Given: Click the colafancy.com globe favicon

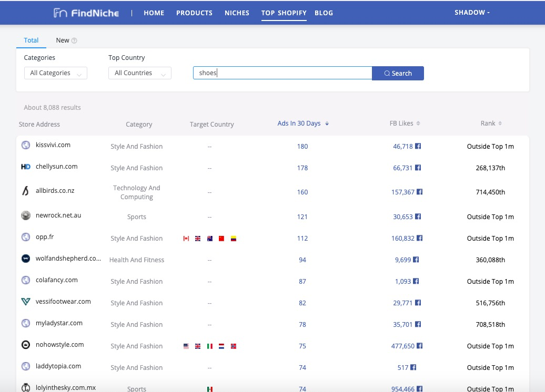Looking at the screenshot, I should point(26,280).
